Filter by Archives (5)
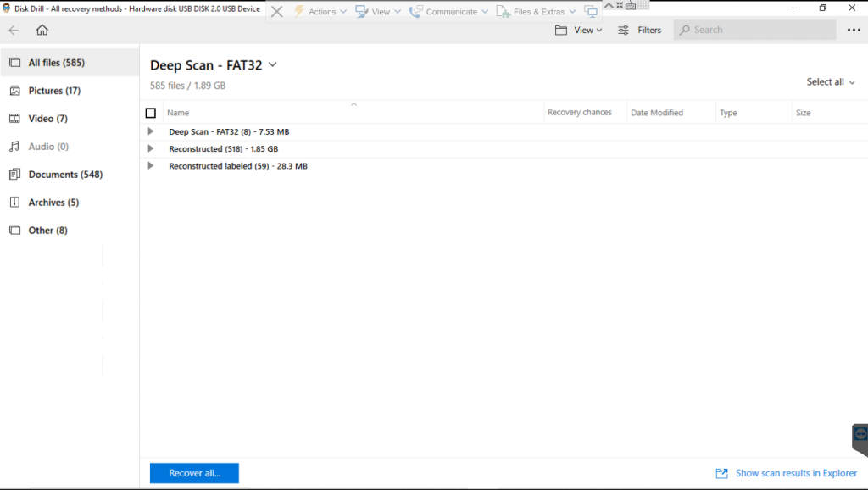This screenshot has height=490, width=868. pos(70,202)
